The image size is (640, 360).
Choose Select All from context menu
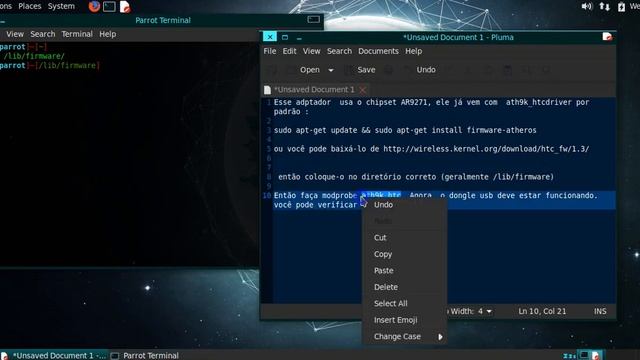(x=404, y=303)
